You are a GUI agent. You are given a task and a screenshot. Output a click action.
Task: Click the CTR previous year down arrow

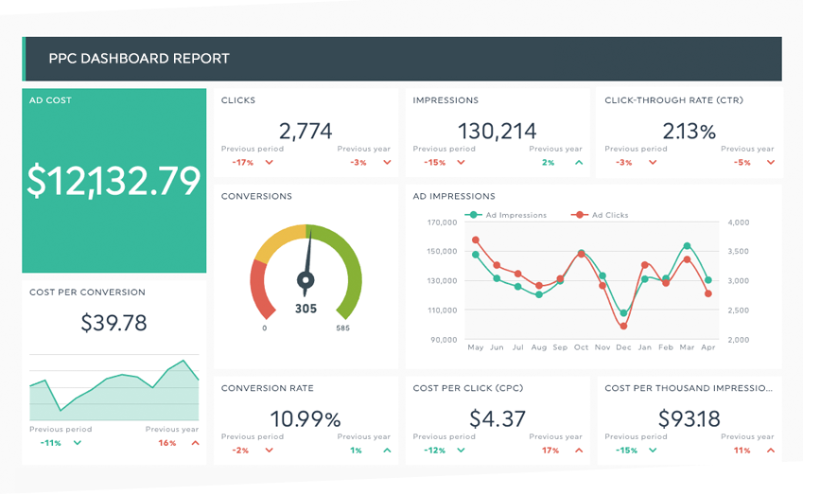tap(769, 162)
